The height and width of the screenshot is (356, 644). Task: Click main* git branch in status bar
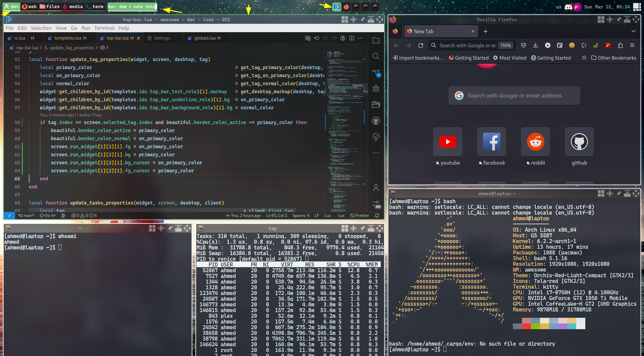tap(26, 216)
